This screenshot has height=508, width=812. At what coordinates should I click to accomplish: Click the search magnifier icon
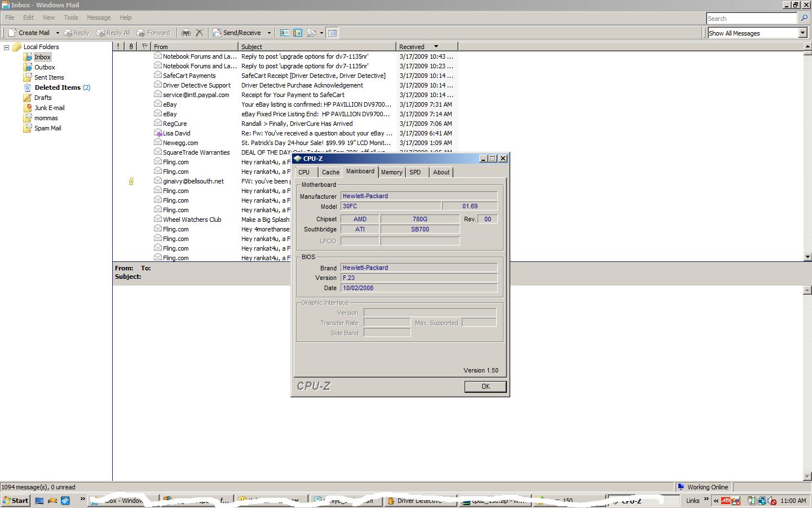(805, 18)
